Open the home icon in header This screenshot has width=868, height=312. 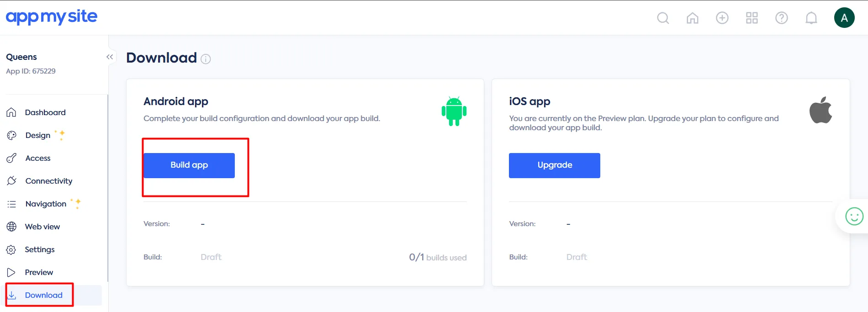click(693, 18)
